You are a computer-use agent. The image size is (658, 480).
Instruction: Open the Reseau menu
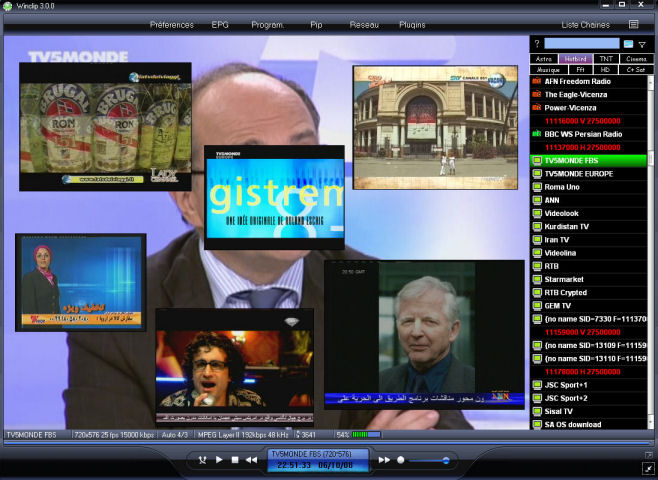364,25
